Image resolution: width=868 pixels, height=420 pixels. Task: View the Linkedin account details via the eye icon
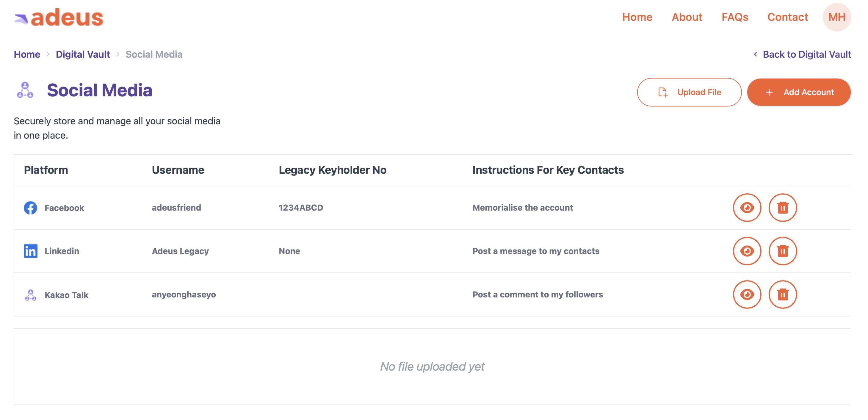pyautogui.click(x=747, y=251)
